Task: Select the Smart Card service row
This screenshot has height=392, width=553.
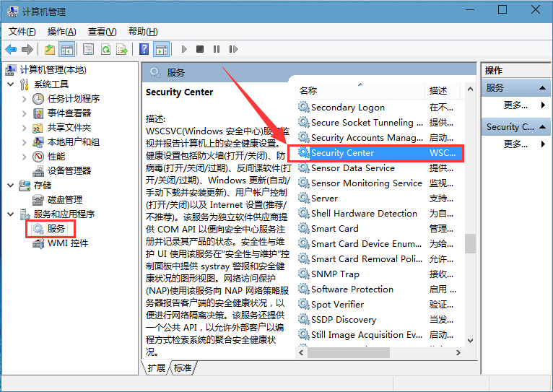Action: point(380,229)
